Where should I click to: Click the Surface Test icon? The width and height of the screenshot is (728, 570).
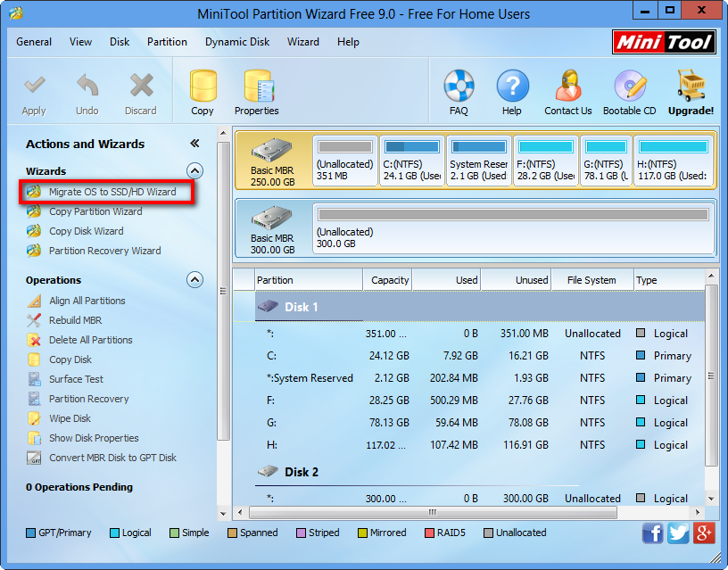coord(34,379)
